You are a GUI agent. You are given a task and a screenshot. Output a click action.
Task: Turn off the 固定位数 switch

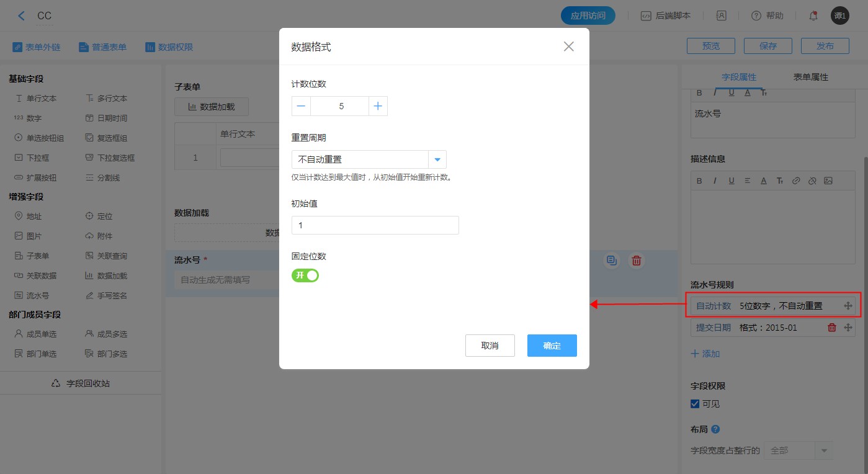coord(305,275)
